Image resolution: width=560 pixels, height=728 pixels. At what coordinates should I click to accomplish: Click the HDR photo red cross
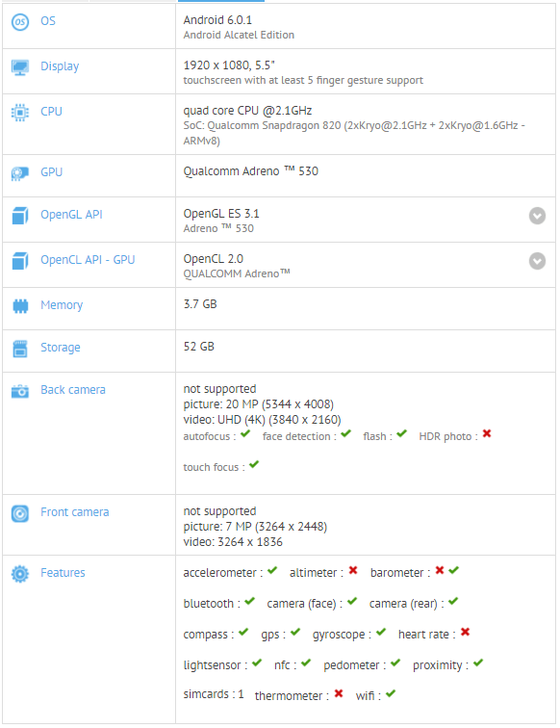pos(487,433)
